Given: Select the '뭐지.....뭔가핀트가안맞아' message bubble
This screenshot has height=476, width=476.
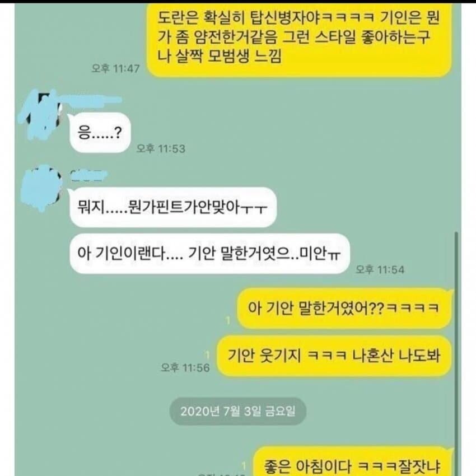Looking at the screenshot, I should coord(172,207).
